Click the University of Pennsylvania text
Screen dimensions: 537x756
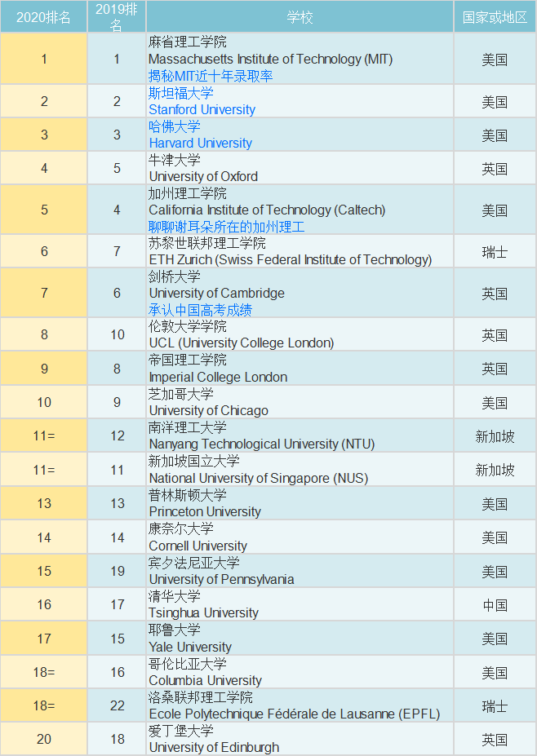pyautogui.click(x=221, y=579)
